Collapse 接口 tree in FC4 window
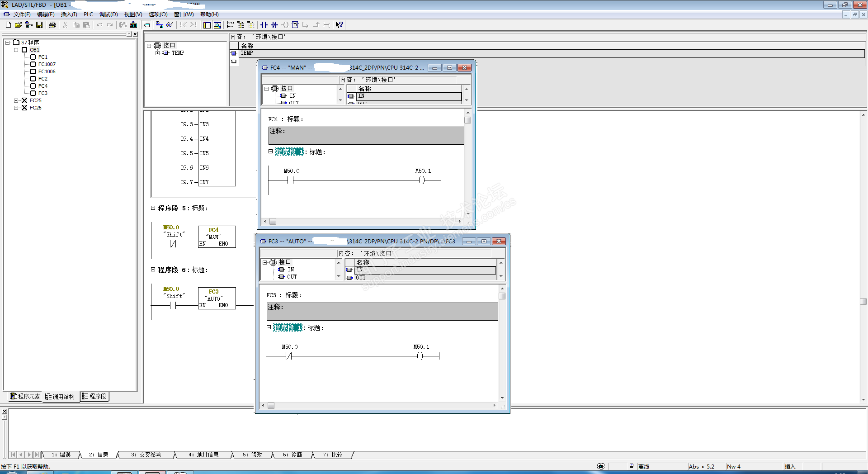 pyautogui.click(x=267, y=89)
